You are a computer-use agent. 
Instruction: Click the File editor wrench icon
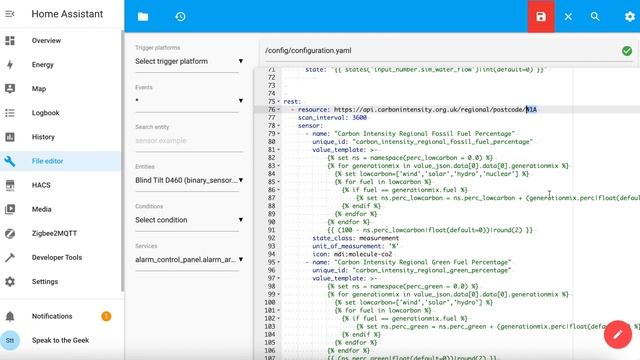[x=10, y=161]
